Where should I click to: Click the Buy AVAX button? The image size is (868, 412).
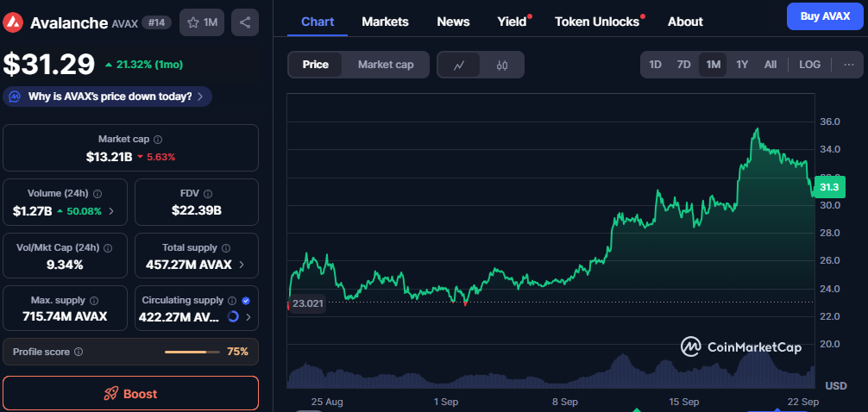(825, 16)
